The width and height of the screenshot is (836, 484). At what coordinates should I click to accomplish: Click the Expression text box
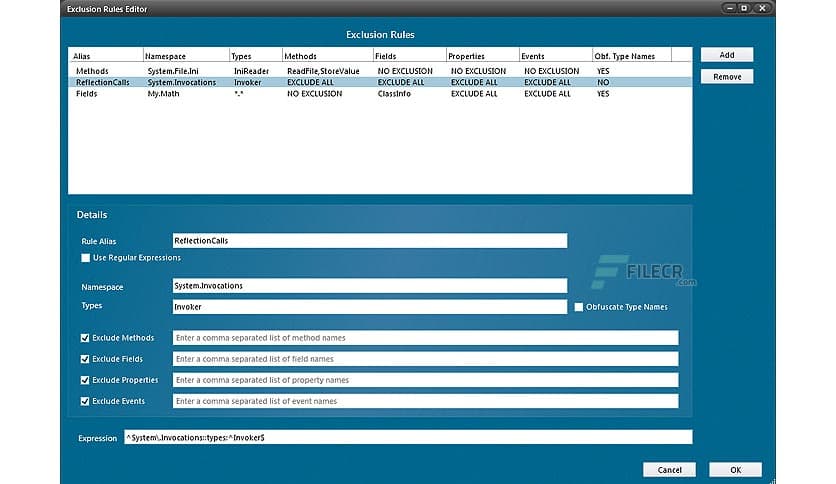tap(406, 437)
